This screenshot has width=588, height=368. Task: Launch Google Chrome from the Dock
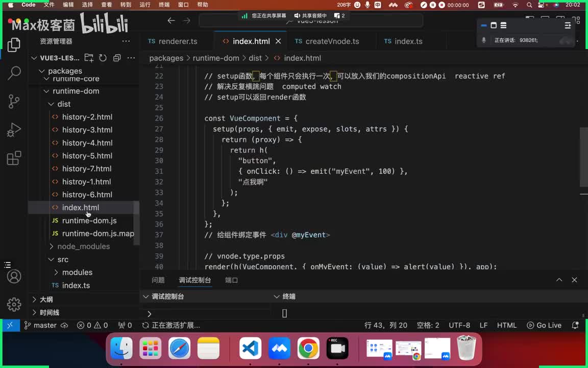(x=308, y=348)
